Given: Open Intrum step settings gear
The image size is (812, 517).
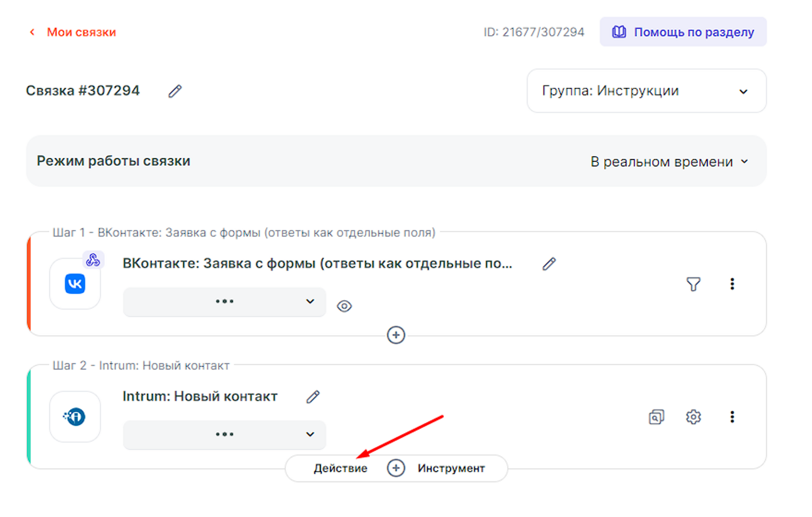Looking at the screenshot, I should coord(693,417).
